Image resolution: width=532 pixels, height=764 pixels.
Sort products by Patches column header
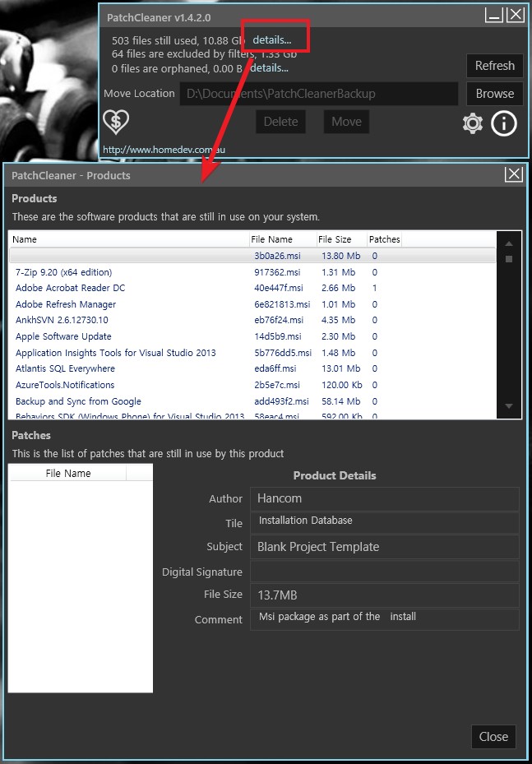[384, 239]
